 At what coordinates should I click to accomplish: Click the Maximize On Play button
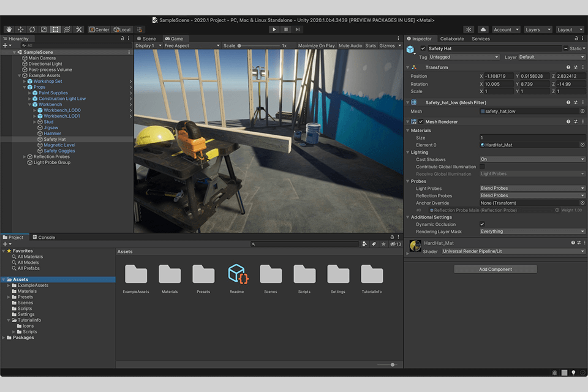[x=316, y=46]
